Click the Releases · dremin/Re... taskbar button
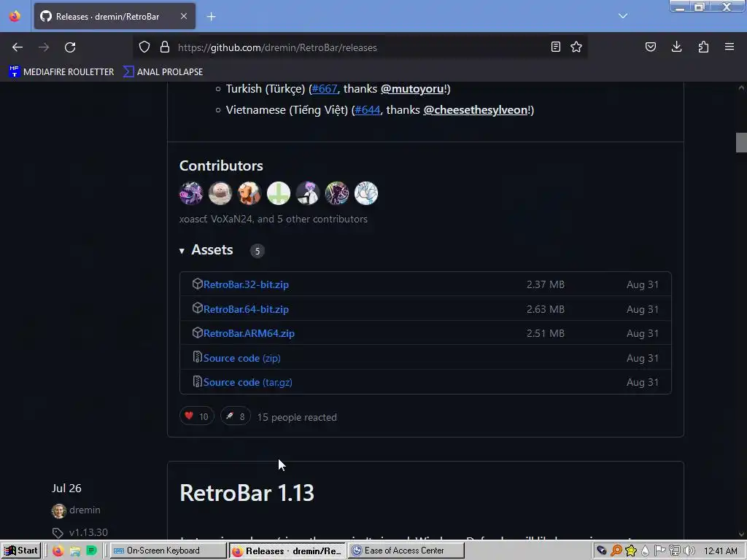 pyautogui.click(x=287, y=551)
